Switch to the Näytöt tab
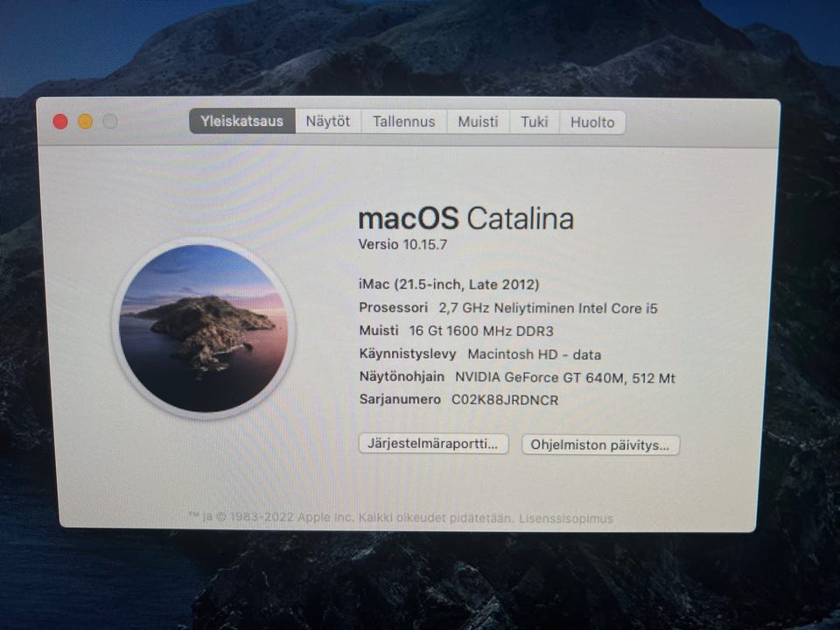840x630 pixels. [x=328, y=122]
